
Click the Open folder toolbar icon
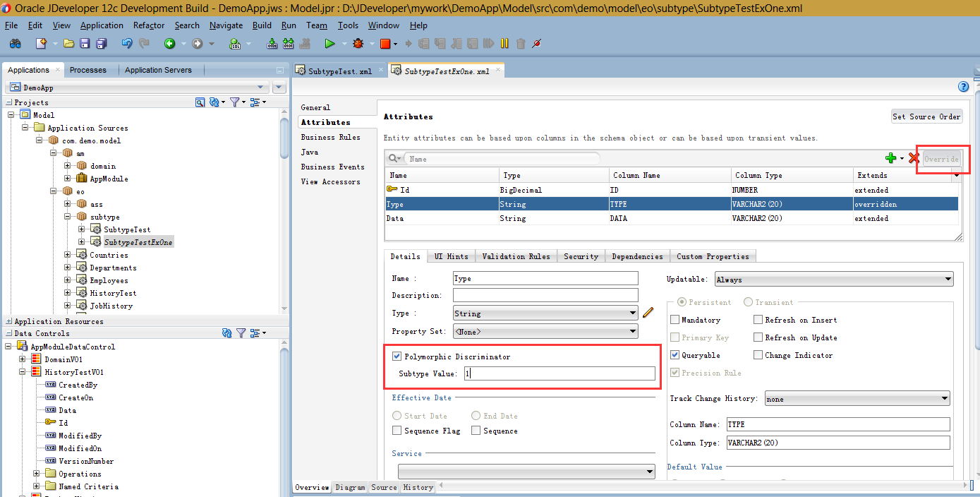(x=68, y=44)
